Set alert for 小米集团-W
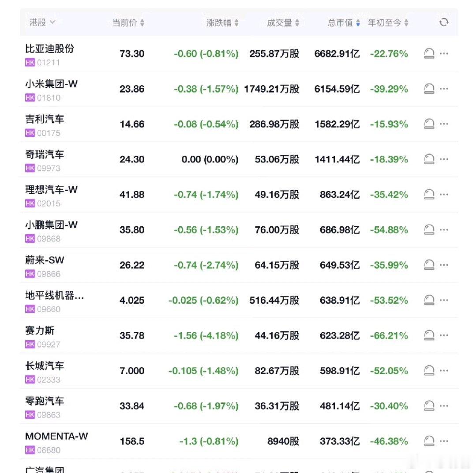This screenshot has width=476, height=473. click(x=429, y=89)
